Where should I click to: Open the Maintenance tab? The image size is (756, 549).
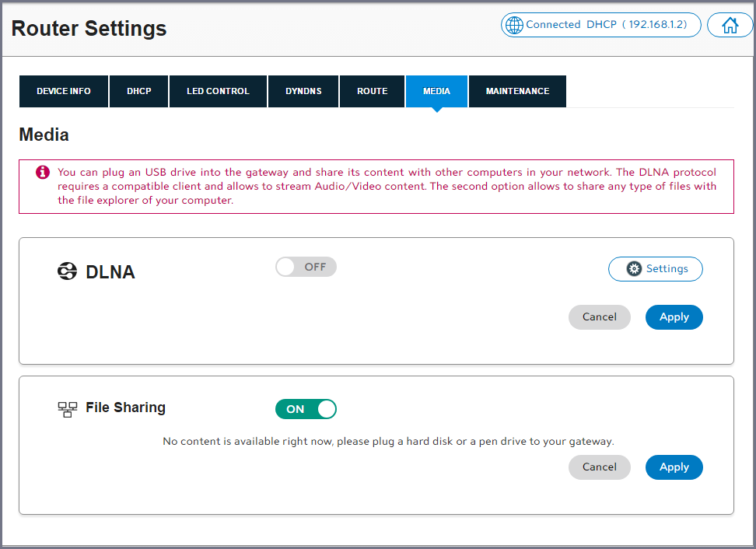click(517, 91)
